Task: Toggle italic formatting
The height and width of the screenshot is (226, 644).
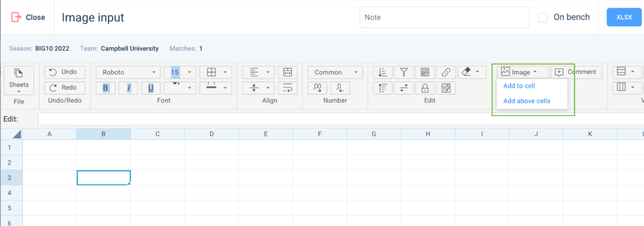Action: click(x=129, y=88)
